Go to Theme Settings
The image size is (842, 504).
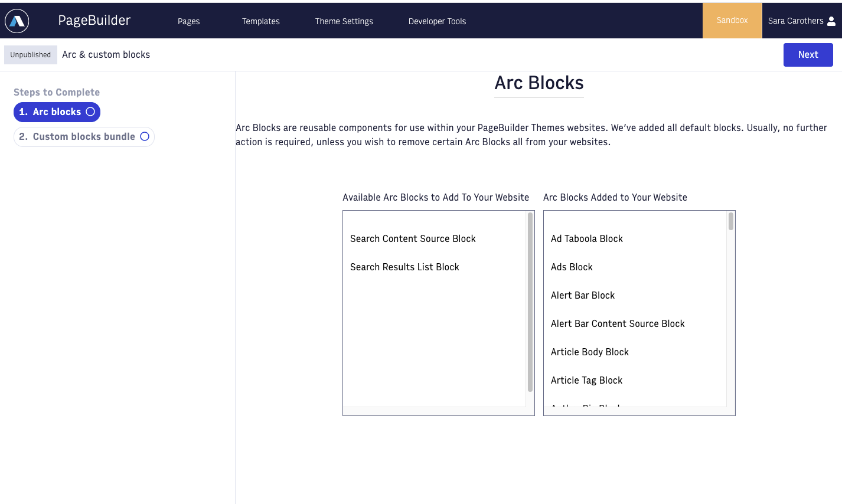pos(344,21)
